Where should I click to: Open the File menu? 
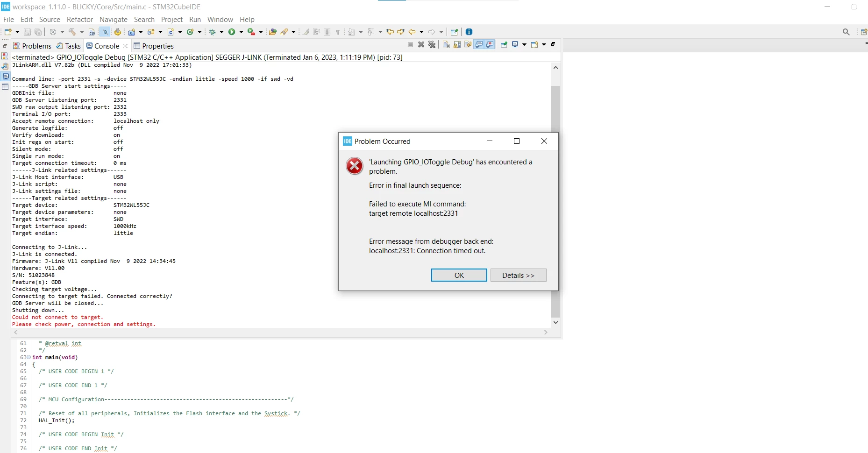click(x=8, y=19)
